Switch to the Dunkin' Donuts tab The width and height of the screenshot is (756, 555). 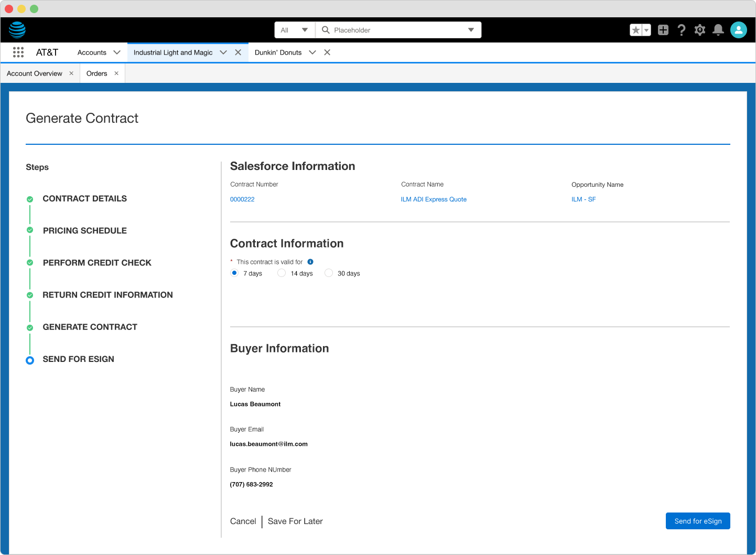pos(278,52)
